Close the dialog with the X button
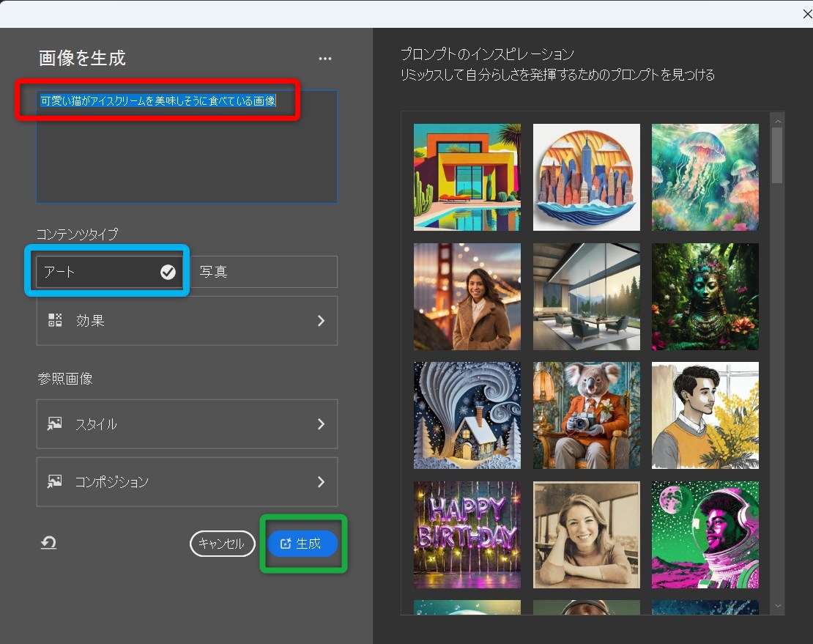813x644 pixels. pos(806,15)
